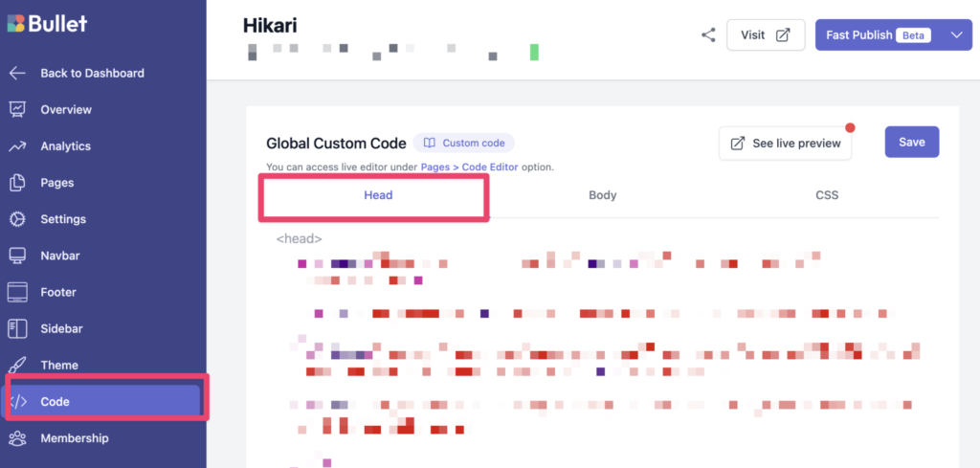Click the Bullet logo icon
The width and height of the screenshot is (980, 468).
click(x=15, y=23)
